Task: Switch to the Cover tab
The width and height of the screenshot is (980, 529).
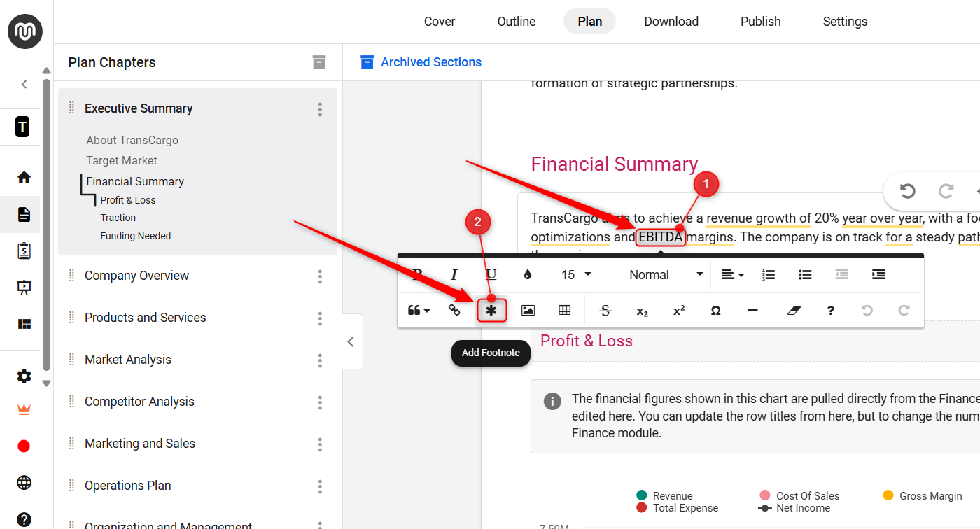Action: (440, 22)
